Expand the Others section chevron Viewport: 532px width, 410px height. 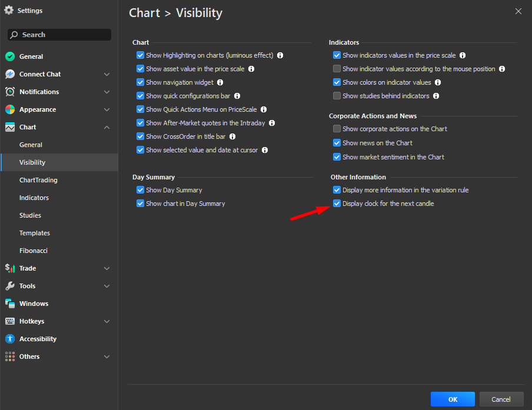click(107, 356)
